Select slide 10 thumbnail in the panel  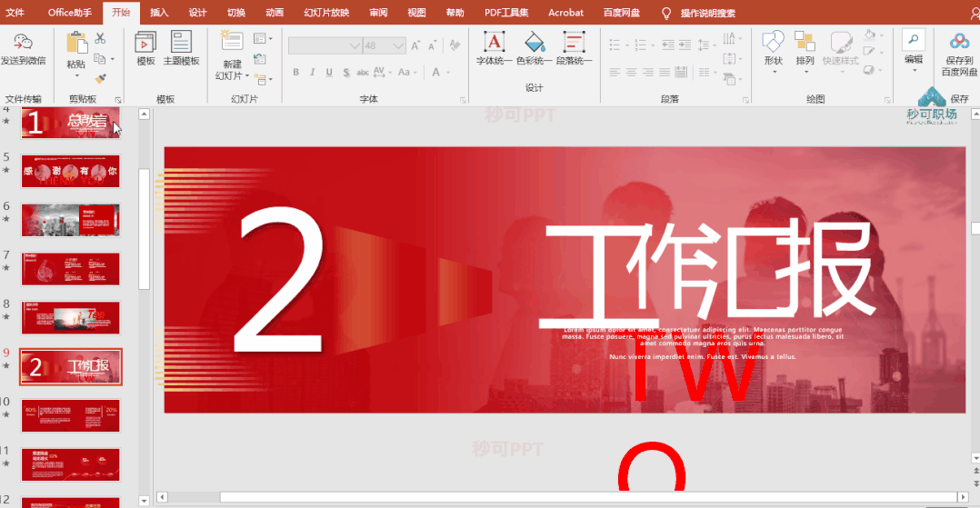(70, 415)
